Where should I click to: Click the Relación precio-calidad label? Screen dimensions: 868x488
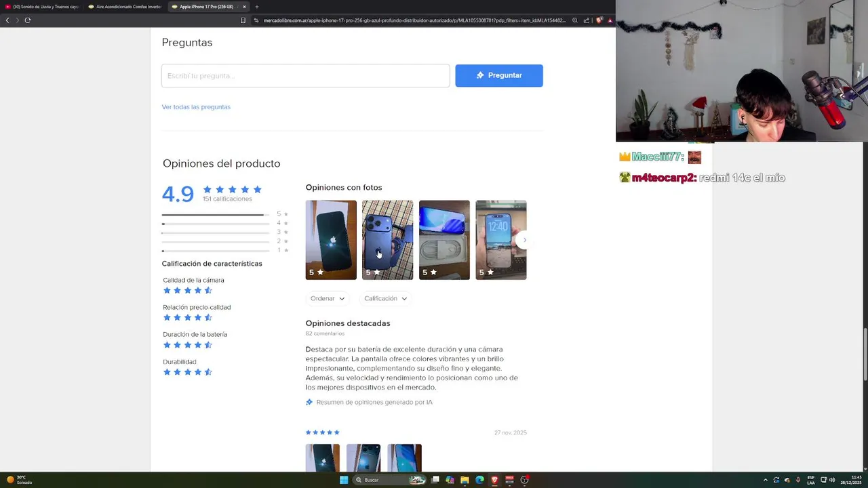point(197,307)
